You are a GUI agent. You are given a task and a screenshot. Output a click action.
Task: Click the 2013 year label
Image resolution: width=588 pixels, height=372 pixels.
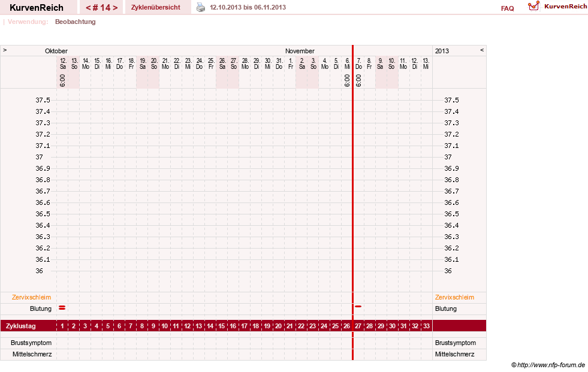(x=442, y=51)
